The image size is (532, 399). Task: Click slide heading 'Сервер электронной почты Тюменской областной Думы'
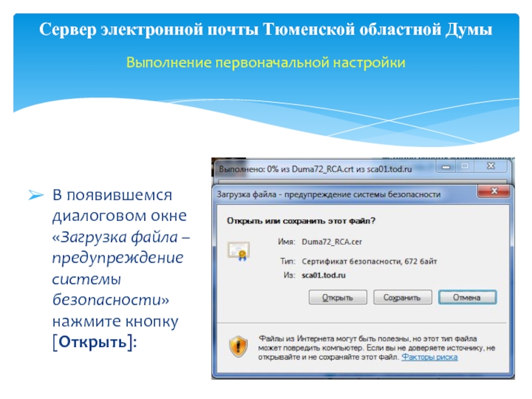[265, 29]
